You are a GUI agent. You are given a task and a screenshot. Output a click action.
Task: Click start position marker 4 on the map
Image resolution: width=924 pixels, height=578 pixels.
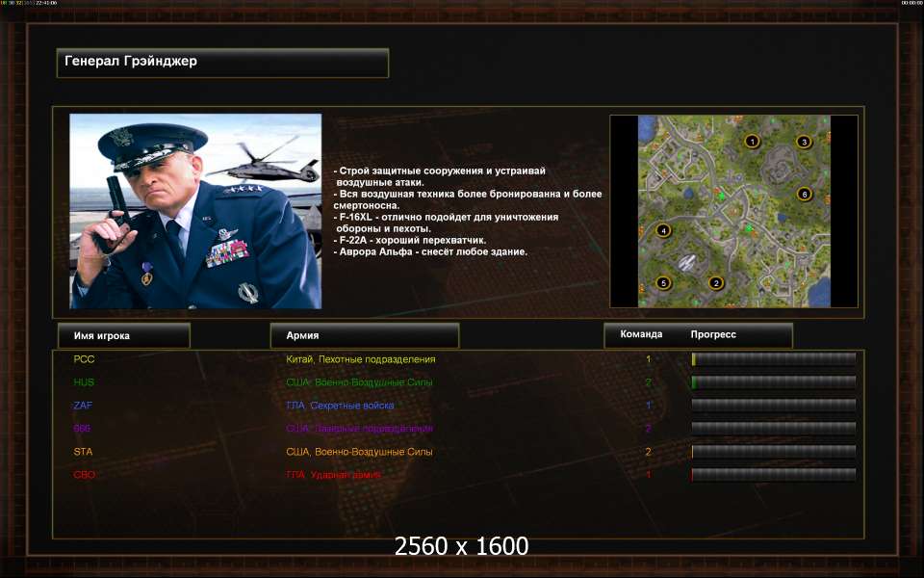[663, 230]
